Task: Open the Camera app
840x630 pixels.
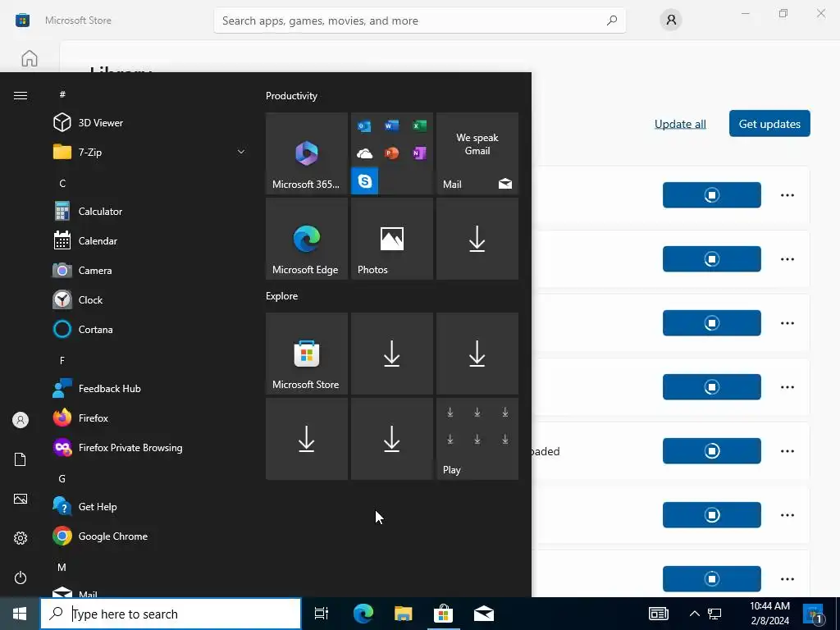Action: (x=148, y=271)
